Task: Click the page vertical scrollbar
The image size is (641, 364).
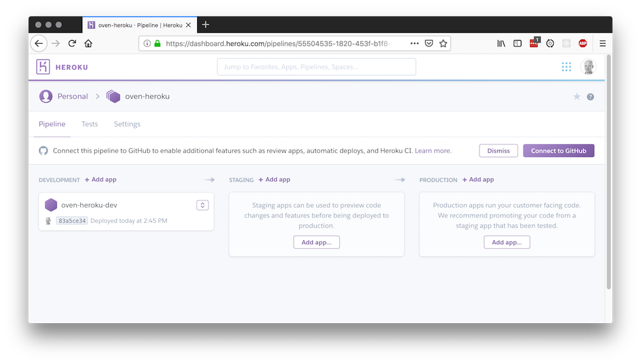Action: pyautogui.click(x=608, y=171)
